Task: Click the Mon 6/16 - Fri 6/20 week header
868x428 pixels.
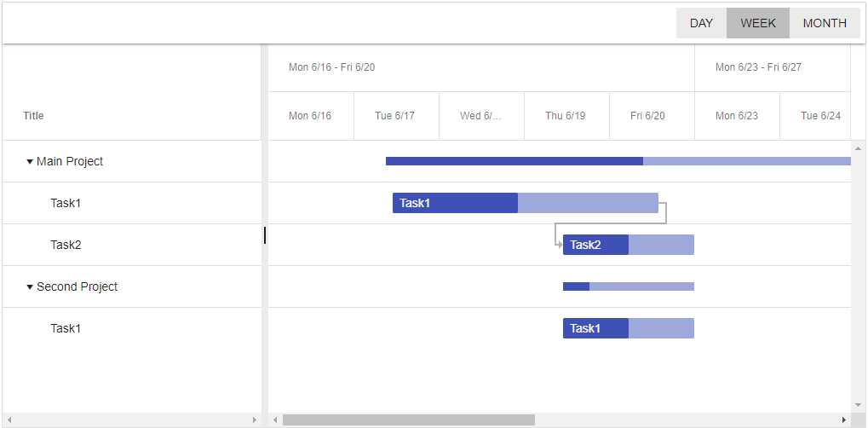Action: pyautogui.click(x=481, y=67)
